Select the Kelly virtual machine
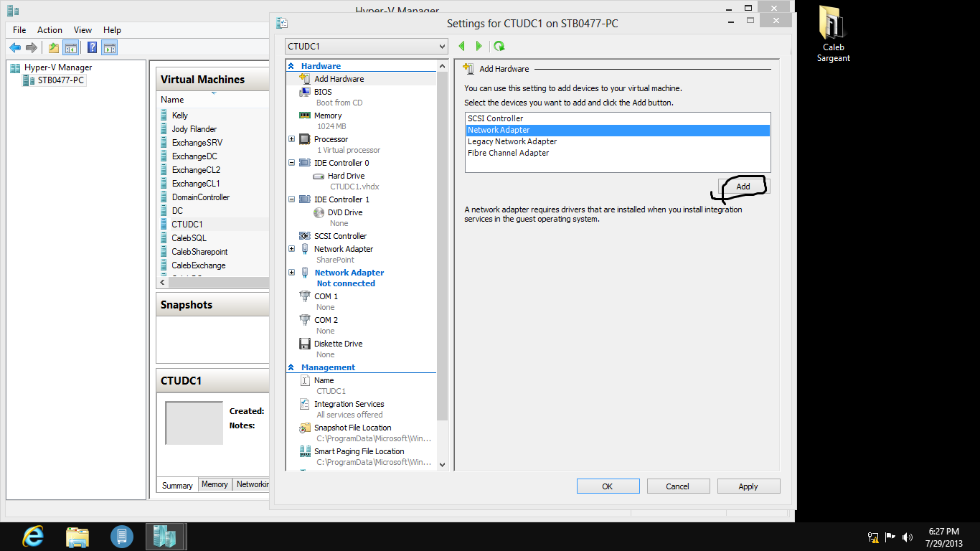The width and height of the screenshot is (980, 551). pyautogui.click(x=180, y=116)
